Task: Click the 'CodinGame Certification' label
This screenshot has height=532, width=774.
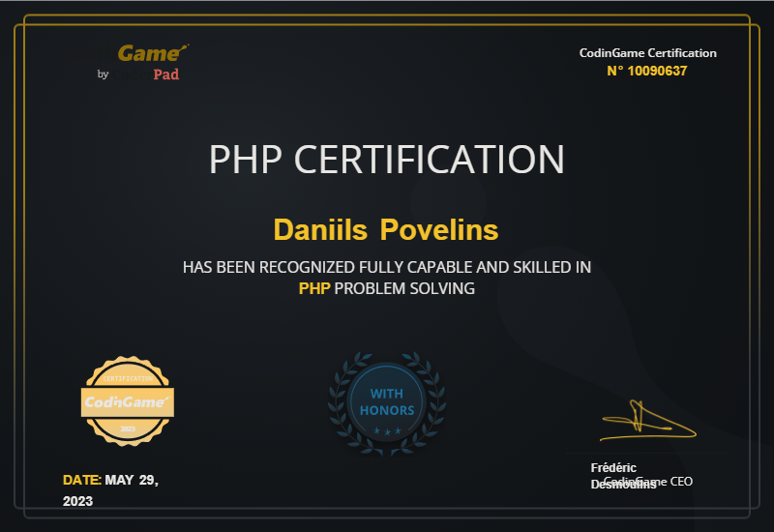Action: [x=647, y=53]
